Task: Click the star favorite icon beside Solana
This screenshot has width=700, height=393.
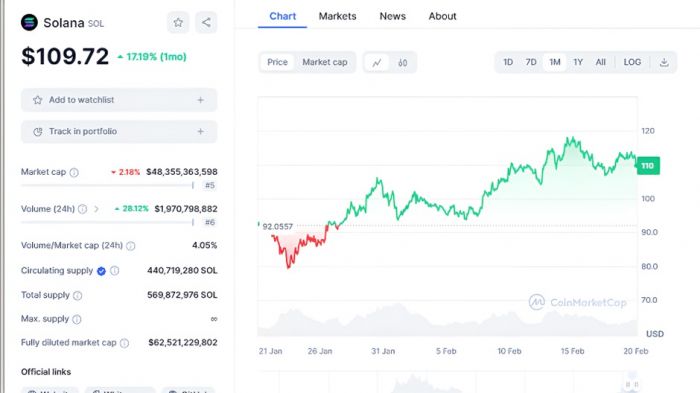Action: pyautogui.click(x=178, y=22)
